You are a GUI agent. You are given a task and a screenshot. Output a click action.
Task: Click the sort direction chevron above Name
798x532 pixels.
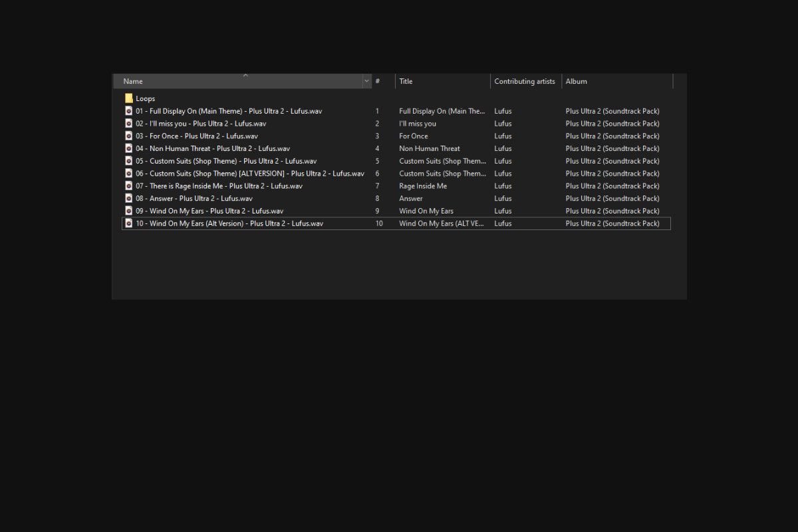click(x=245, y=75)
